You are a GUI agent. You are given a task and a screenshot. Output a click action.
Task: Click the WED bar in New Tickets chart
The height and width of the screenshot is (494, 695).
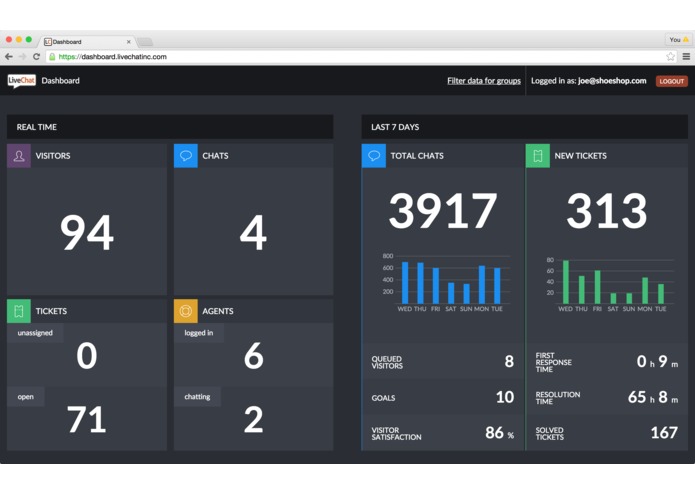pyautogui.click(x=566, y=282)
